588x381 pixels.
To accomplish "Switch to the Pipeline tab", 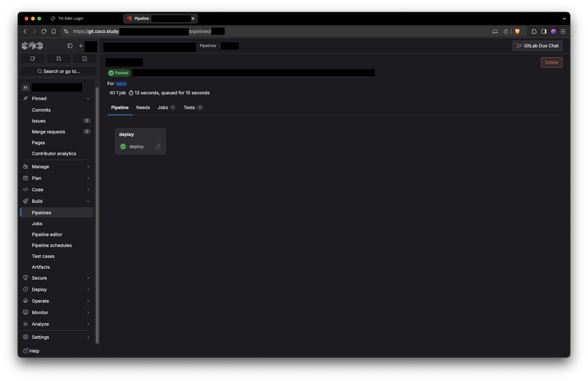I will 120,107.
